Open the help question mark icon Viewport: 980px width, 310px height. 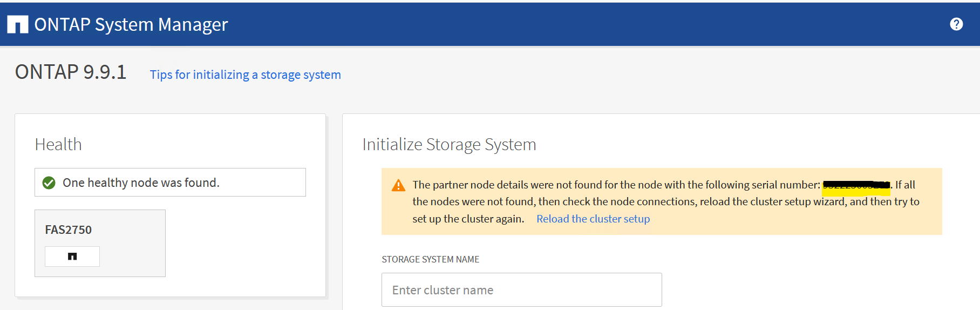[956, 24]
